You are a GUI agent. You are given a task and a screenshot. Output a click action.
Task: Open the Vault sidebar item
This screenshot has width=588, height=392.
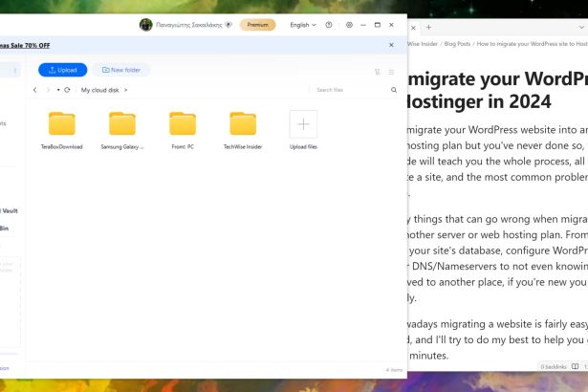tap(9, 210)
